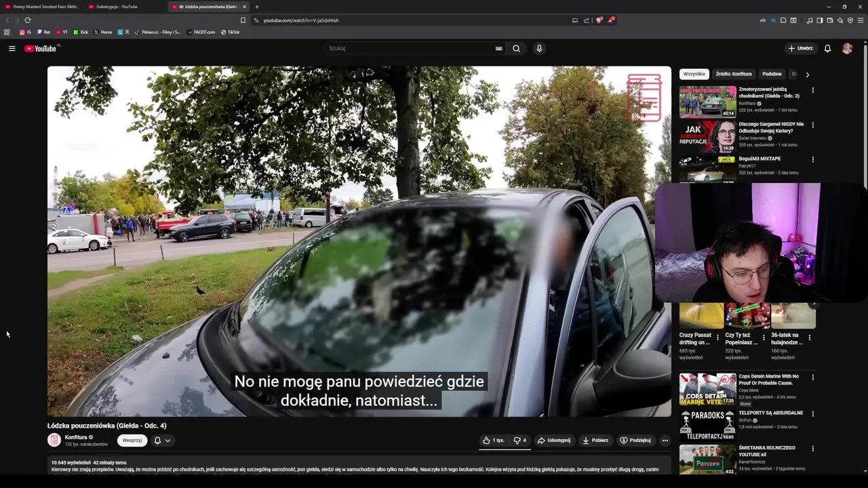Click the Brave Rewards triangle icon
Screen dimensions: 868x488
(x=610, y=20)
